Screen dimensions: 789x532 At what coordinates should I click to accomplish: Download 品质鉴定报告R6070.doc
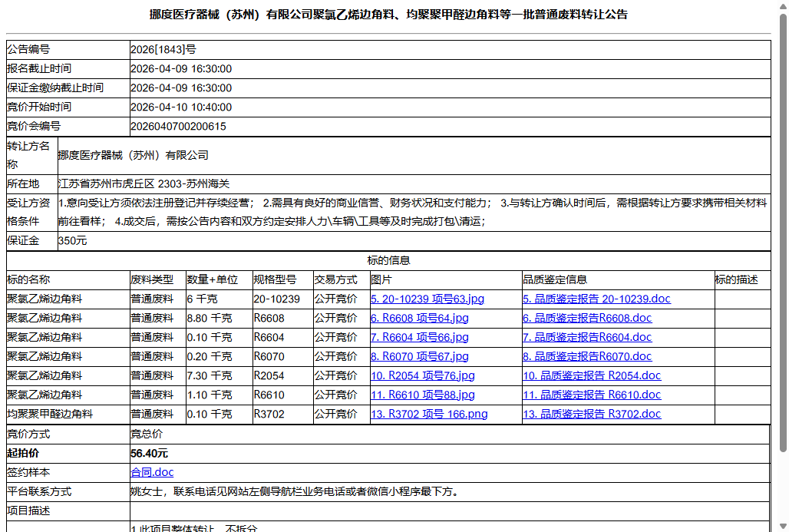(587, 356)
